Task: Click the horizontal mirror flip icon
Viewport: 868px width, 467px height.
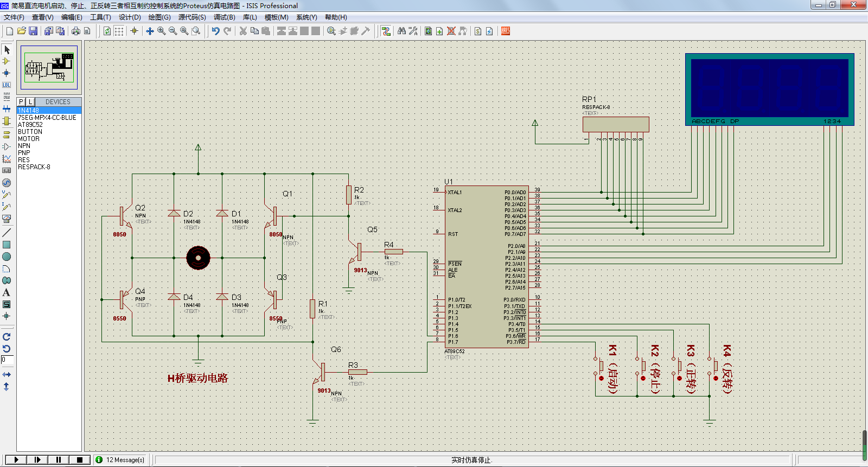Action: point(7,375)
